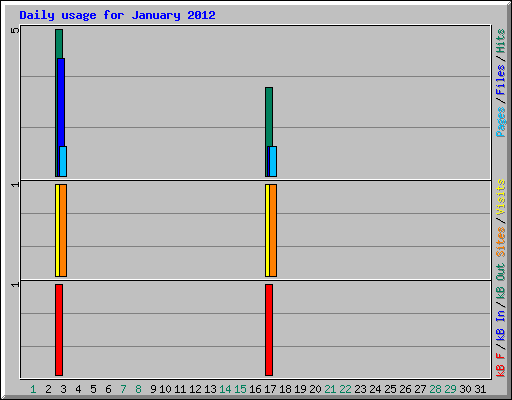Click day 2 on the date axis
This screenshot has width=512, height=400.
pos(48,389)
